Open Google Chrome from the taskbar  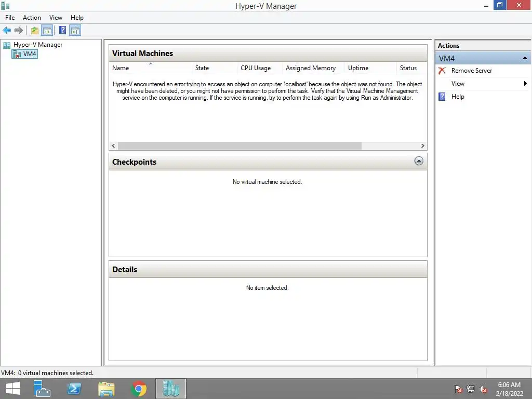coord(138,389)
